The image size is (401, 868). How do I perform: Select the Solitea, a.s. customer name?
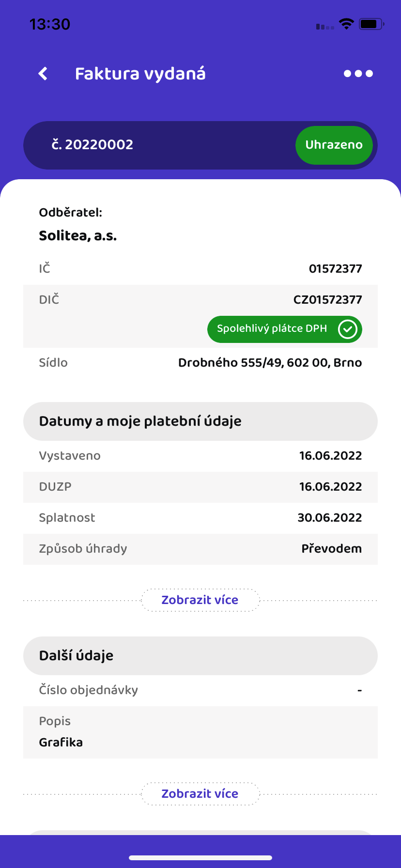coord(78,236)
